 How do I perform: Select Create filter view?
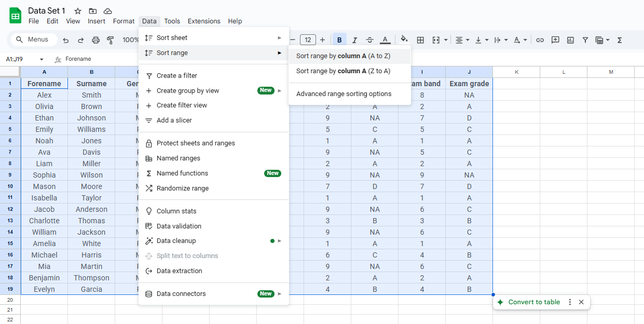(214, 105)
